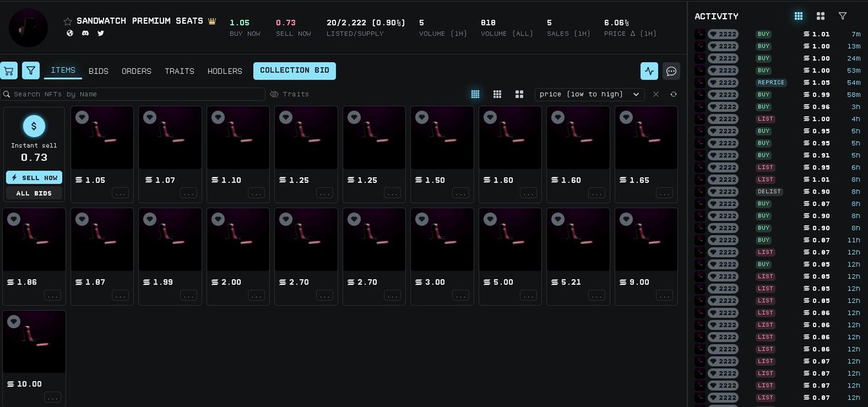Open the more options menu on 1.05 NFT
This screenshot has width=868, height=407.
(x=121, y=193)
